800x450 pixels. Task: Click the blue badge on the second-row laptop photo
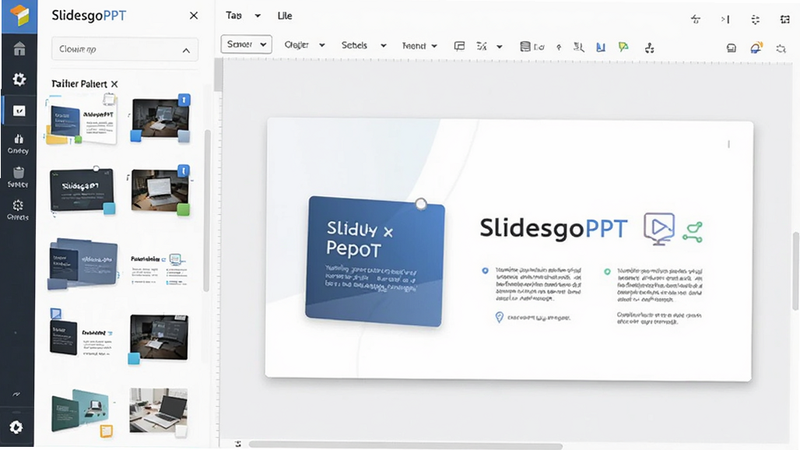pyautogui.click(x=184, y=170)
